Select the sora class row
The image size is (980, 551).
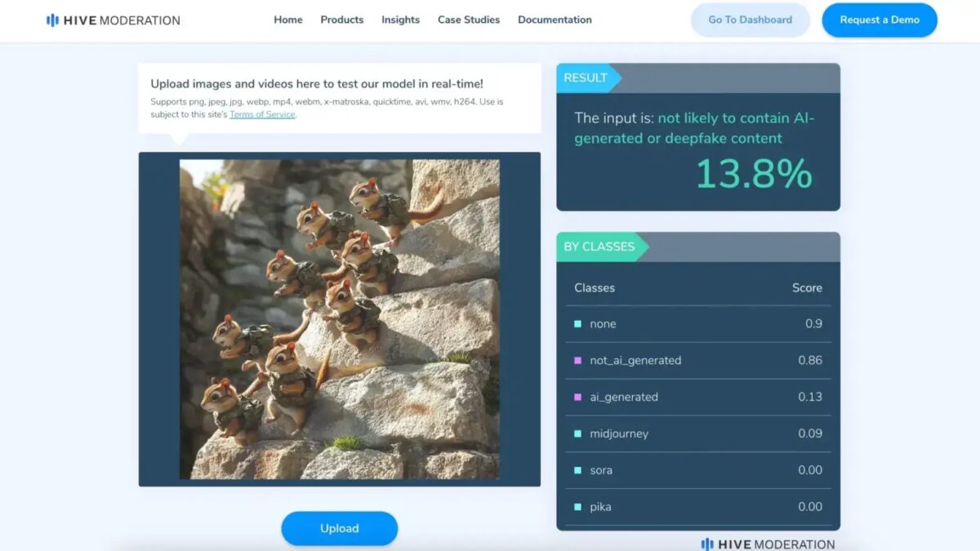pos(698,470)
